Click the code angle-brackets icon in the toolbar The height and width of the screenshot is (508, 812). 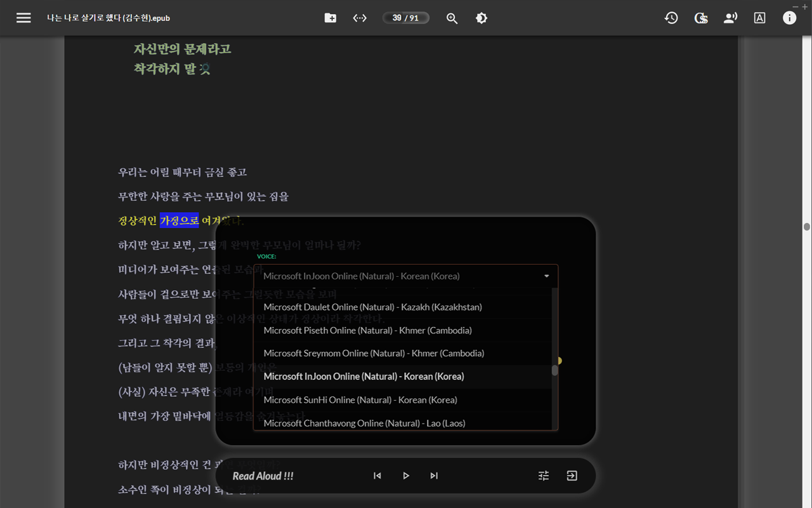point(359,18)
